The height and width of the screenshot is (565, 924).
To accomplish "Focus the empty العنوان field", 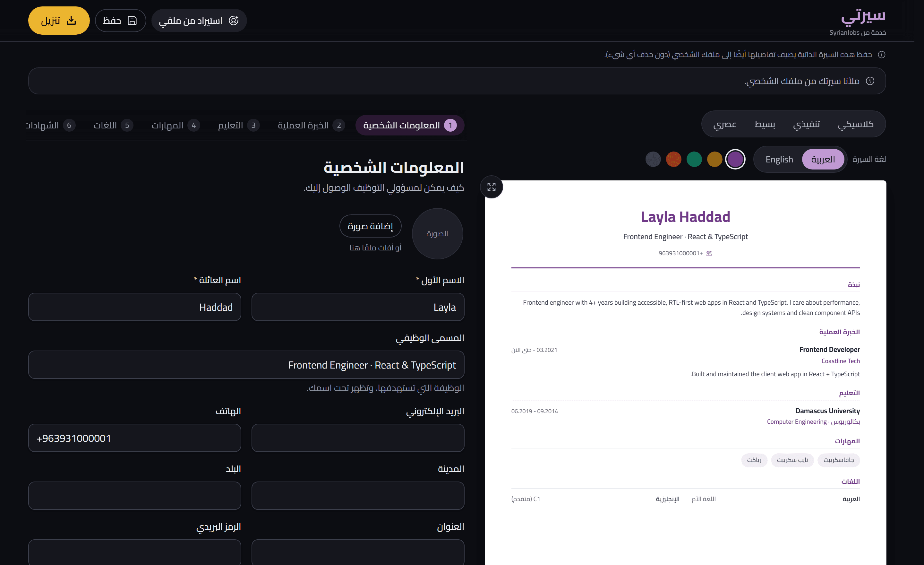I will (358, 552).
